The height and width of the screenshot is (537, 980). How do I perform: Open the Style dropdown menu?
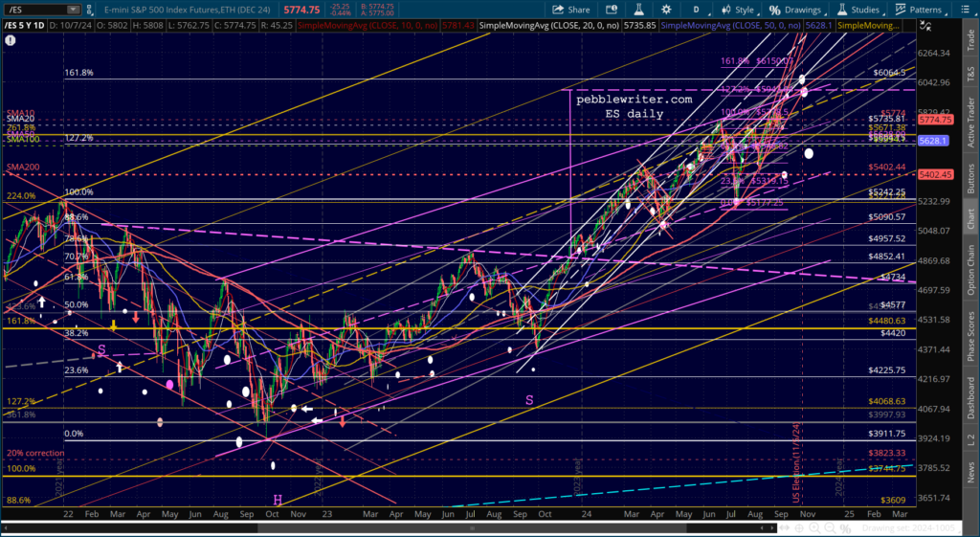[738, 10]
